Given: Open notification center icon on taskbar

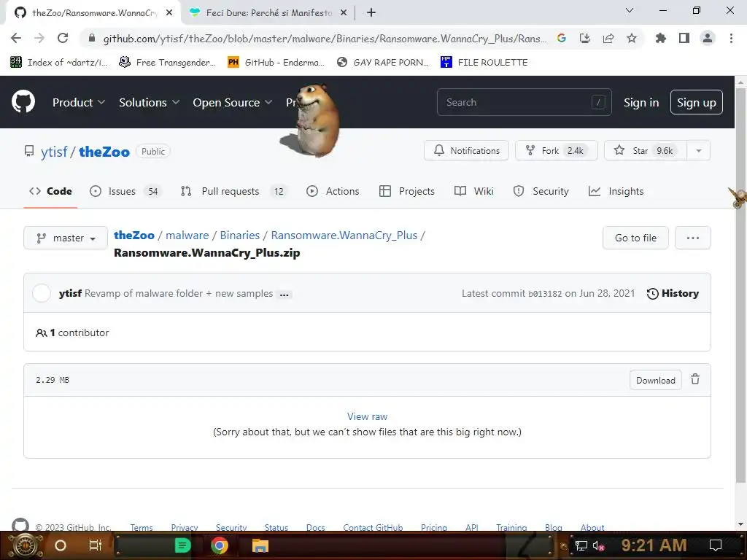Looking at the screenshot, I should click(x=716, y=545).
